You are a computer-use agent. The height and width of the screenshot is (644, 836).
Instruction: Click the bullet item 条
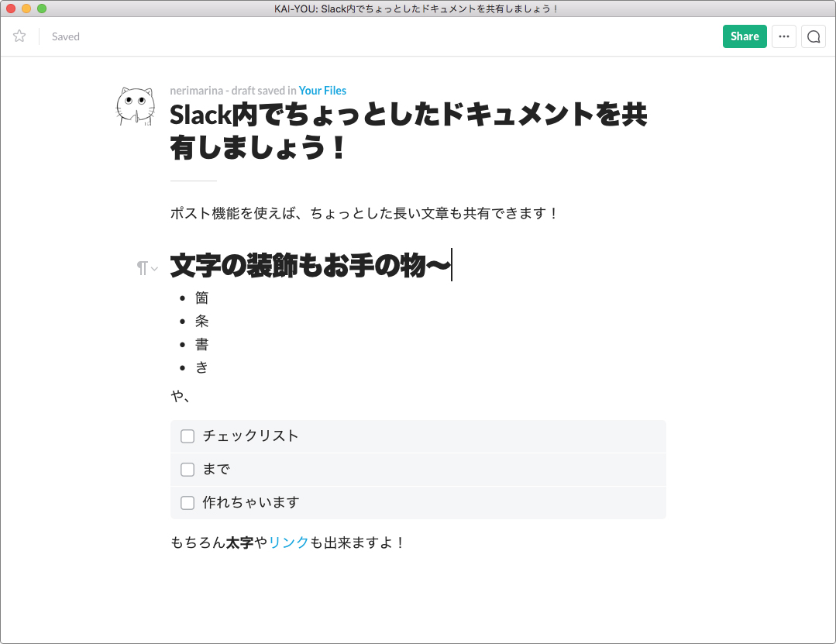201,321
